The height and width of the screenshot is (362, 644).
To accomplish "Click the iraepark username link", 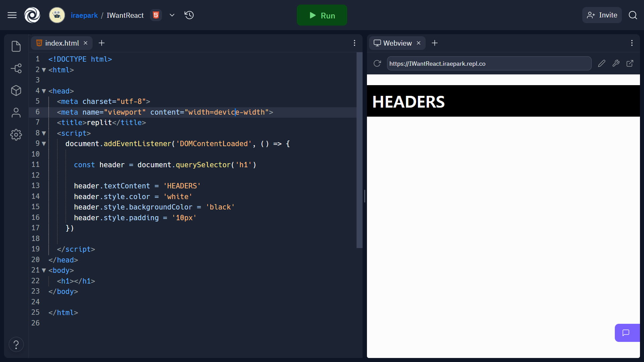I will click(x=84, y=15).
